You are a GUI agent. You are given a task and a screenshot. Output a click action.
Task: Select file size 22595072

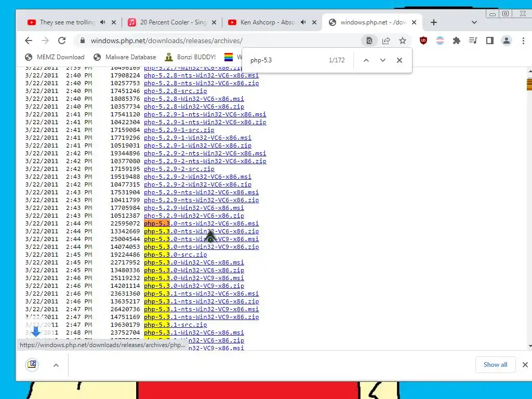[125, 223]
